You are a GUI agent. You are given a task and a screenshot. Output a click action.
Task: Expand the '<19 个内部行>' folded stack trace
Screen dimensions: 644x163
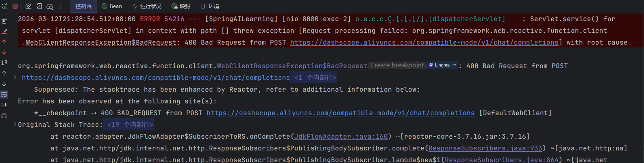[x=128, y=124]
